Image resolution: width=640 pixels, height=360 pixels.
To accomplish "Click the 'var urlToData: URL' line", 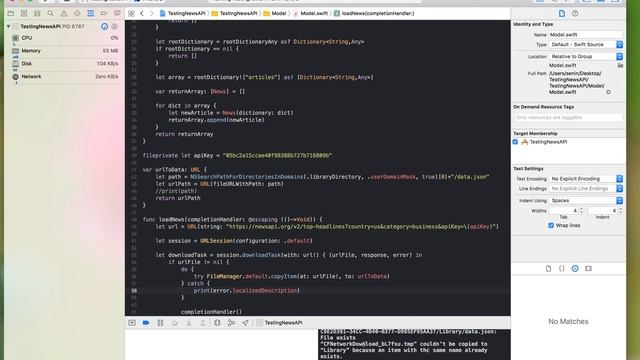I will pyautogui.click(x=174, y=170).
